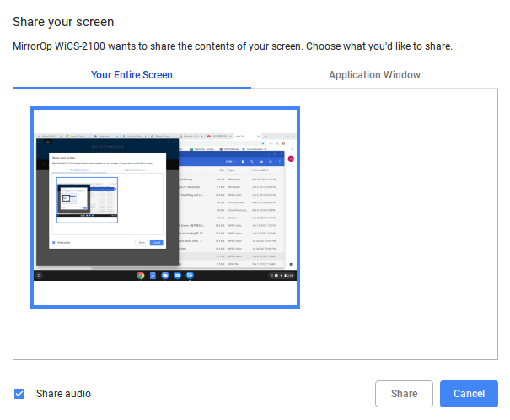Viewport: 510px width, 420px height.
Task: Click the search icon in the previewed Files toolbar
Action: (x=252, y=161)
